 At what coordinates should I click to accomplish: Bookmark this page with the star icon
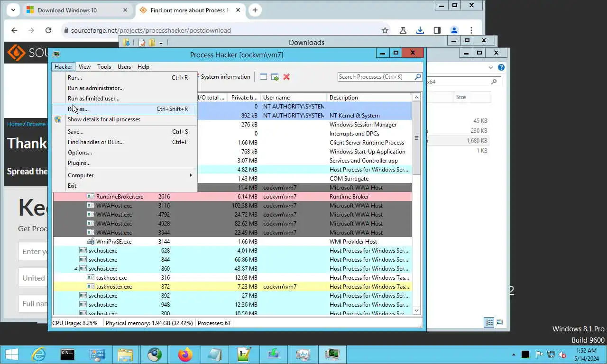coord(385,30)
